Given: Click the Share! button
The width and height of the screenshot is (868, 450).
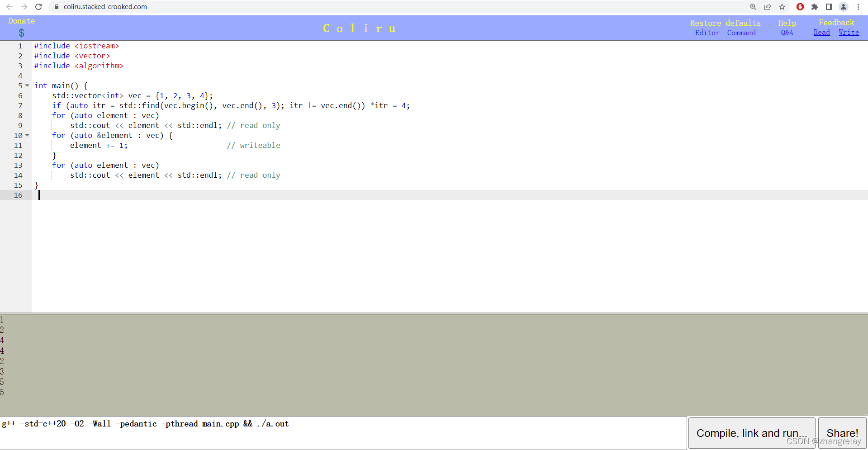Looking at the screenshot, I should (842, 433).
